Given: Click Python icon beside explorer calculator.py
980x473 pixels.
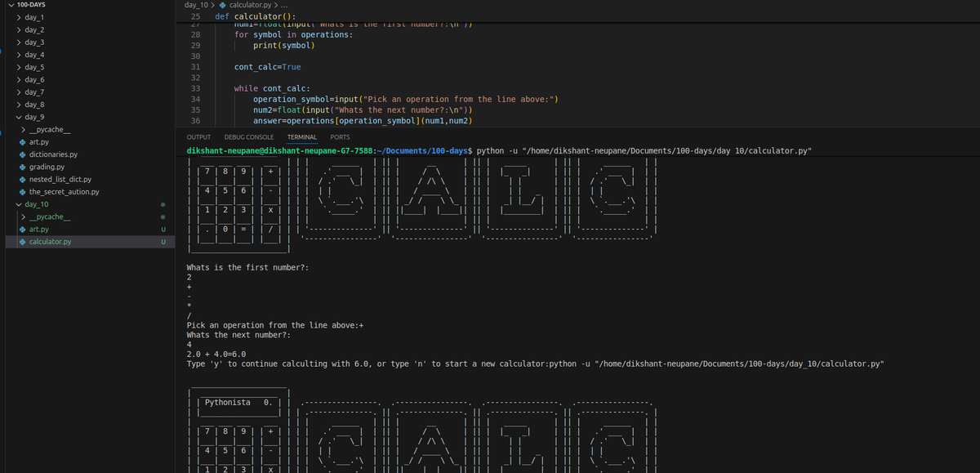Looking at the screenshot, I should click(23, 242).
